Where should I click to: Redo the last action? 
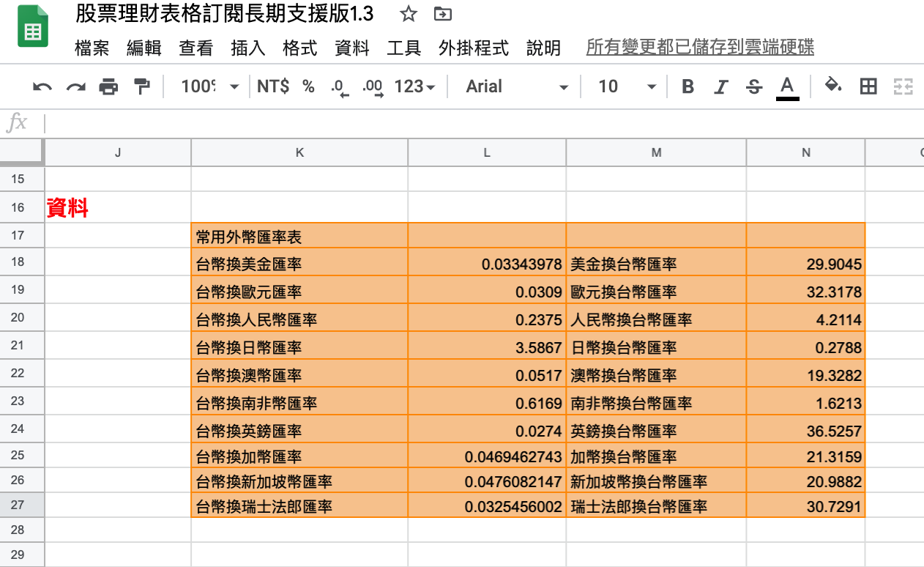coord(75,87)
